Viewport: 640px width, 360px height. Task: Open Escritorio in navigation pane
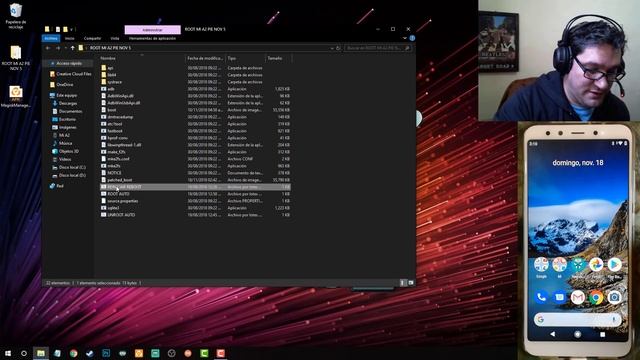pyautogui.click(x=64, y=119)
